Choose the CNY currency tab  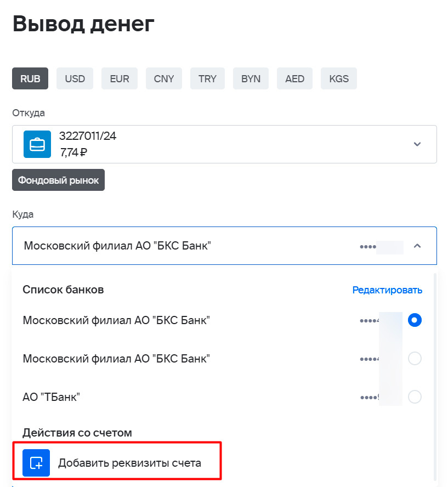point(164,78)
